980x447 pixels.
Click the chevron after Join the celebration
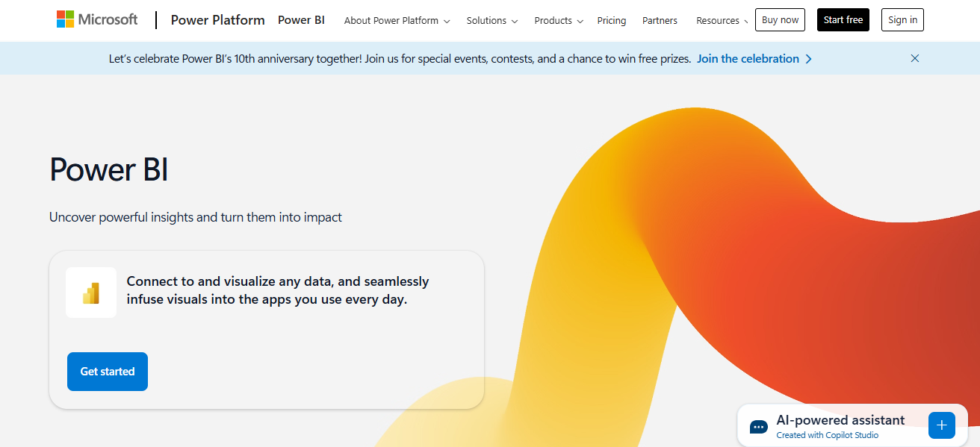pos(808,58)
